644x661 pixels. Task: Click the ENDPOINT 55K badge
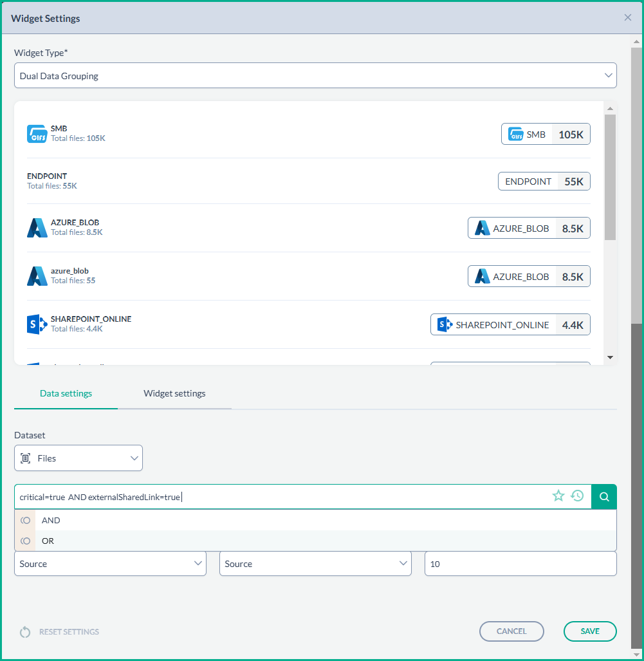[544, 182]
